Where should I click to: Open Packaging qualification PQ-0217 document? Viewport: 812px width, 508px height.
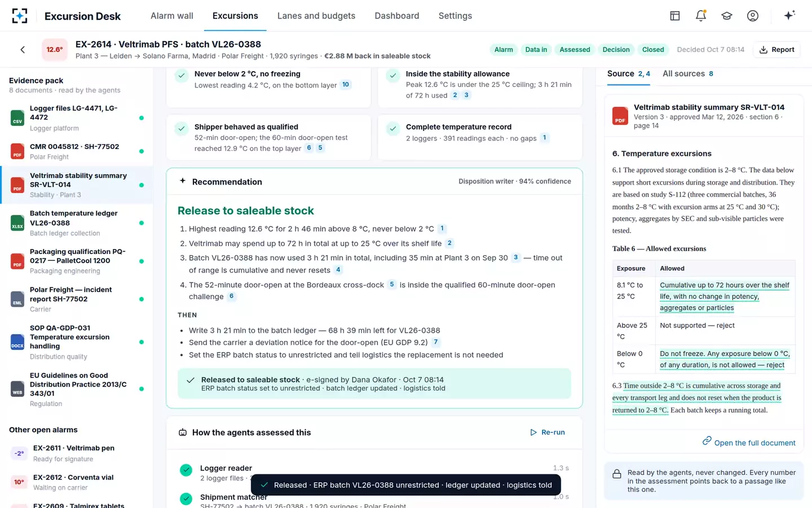(x=77, y=261)
